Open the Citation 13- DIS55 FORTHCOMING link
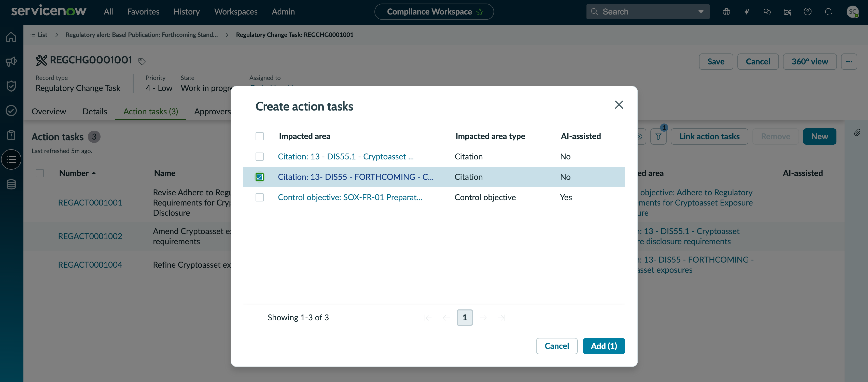The height and width of the screenshot is (382, 868). pos(356,177)
